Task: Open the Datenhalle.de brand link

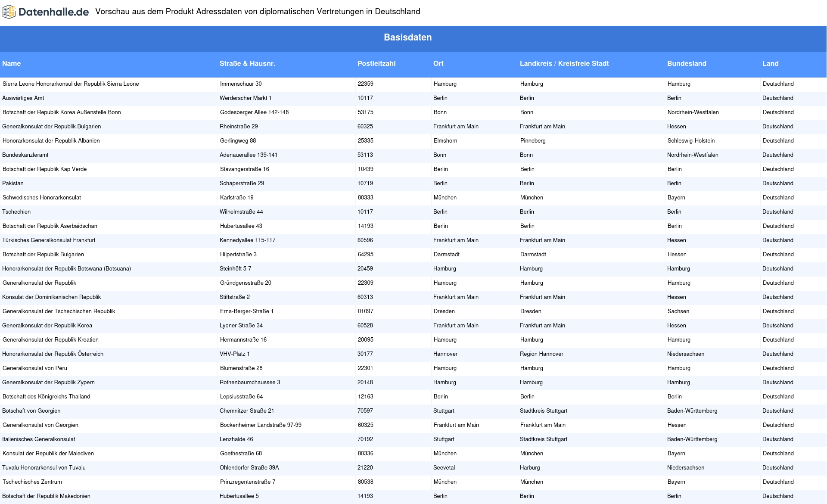Action: (45, 12)
